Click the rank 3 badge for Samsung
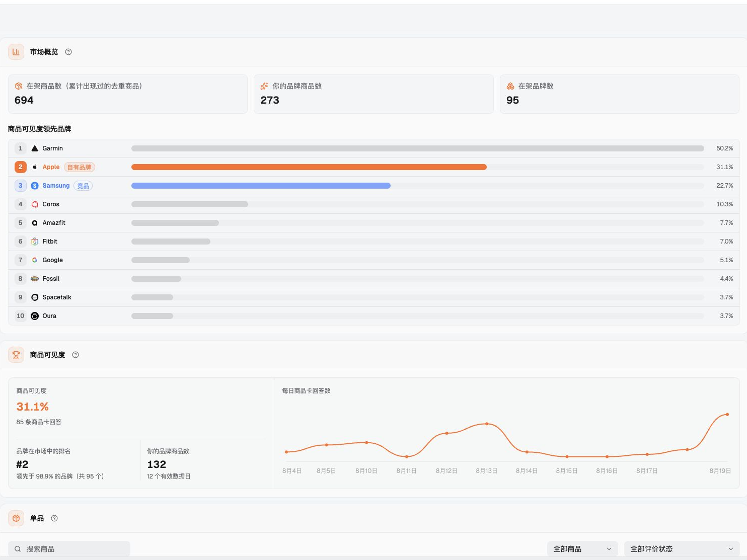The image size is (747, 560). coord(21,186)
